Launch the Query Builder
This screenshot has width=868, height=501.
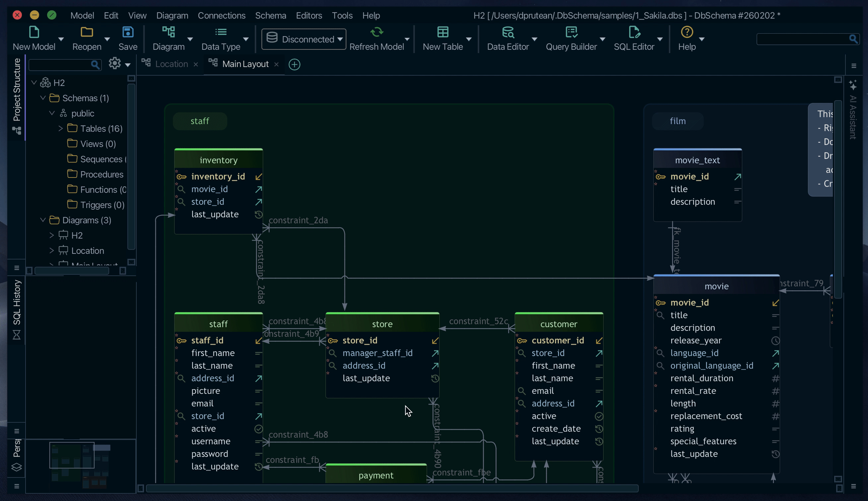coord(570,38)
